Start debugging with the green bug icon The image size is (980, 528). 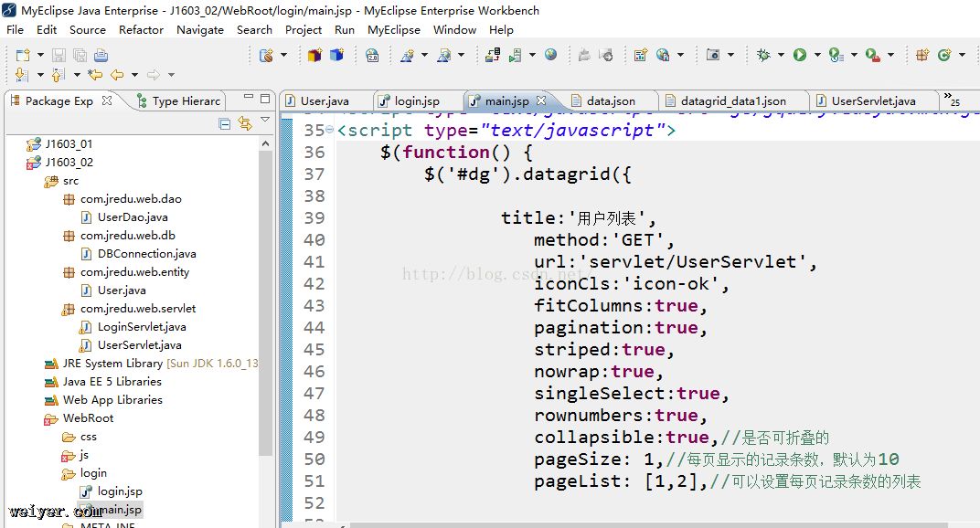coord(763,55)
